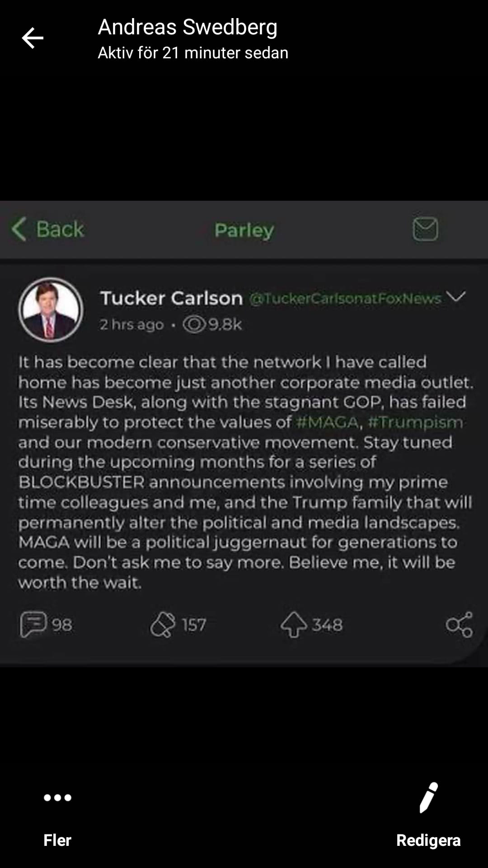Viewport: 488px width, 868px height.
Task: Tap the share icon on the post
Action: click(459, 624)
